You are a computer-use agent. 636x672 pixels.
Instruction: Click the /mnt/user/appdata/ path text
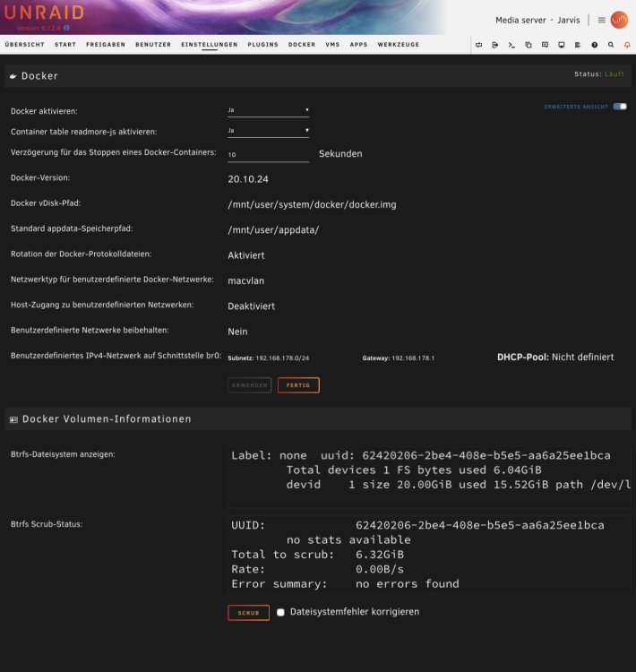point(273,230)
